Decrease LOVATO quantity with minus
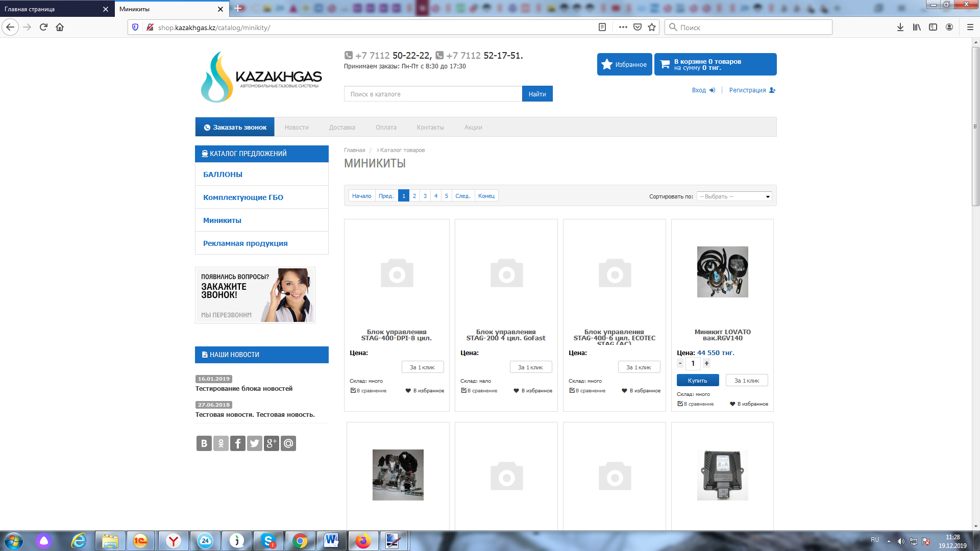 [x=680, y=363]
